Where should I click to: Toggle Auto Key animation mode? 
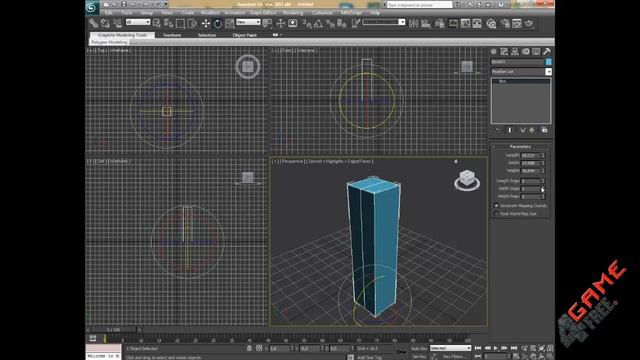(x=419, y=349)
